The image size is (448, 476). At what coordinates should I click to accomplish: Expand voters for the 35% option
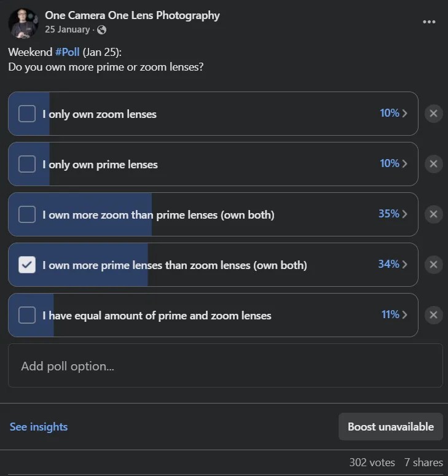coord(393,214)
